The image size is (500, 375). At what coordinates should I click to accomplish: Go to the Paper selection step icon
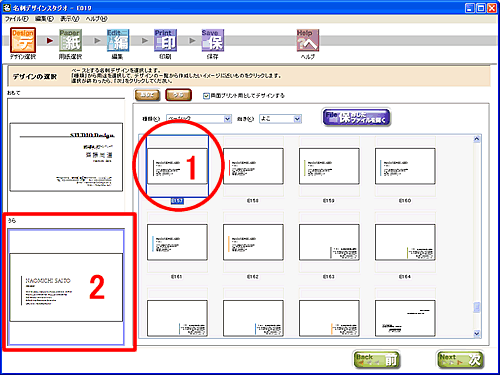click(70, 40)
